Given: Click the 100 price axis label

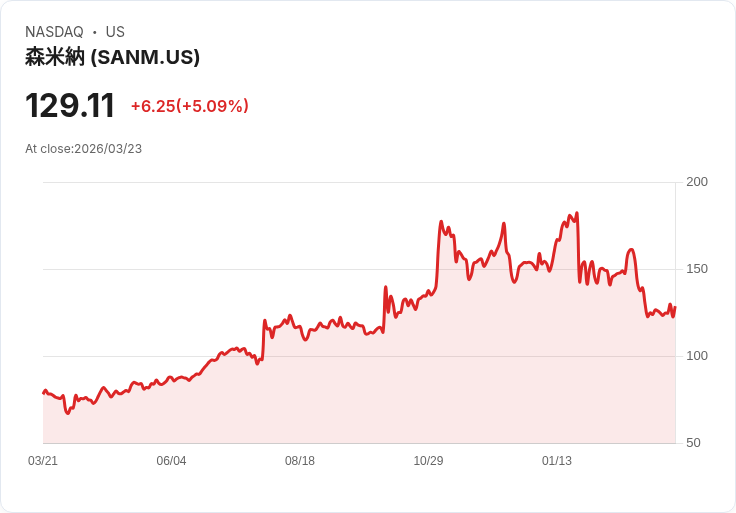Looking at the screenshot, I should pos(697,356).
